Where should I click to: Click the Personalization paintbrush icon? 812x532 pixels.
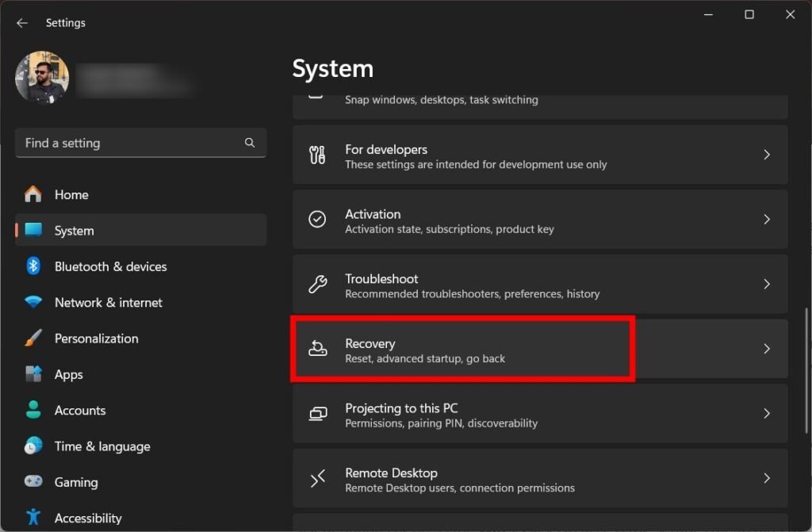[x=33, y=339]
